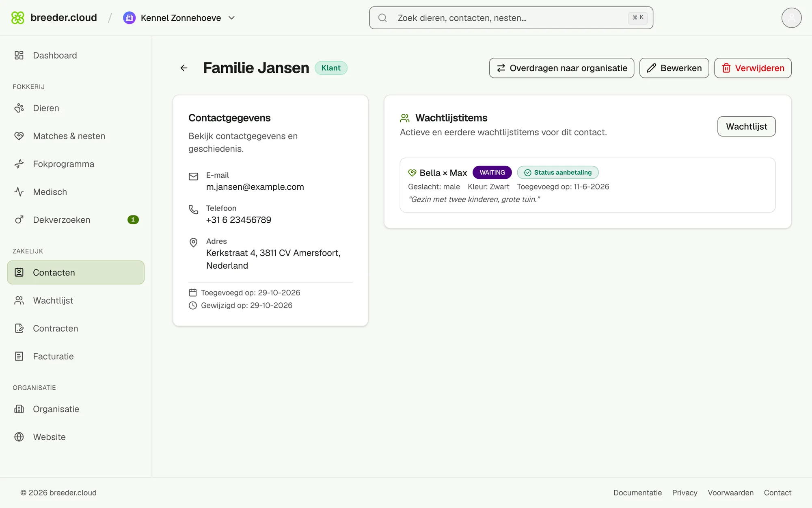Screen dimensions: 812x508
Task: Open Dashboard in the sidebar
Action: coord(76,55)
